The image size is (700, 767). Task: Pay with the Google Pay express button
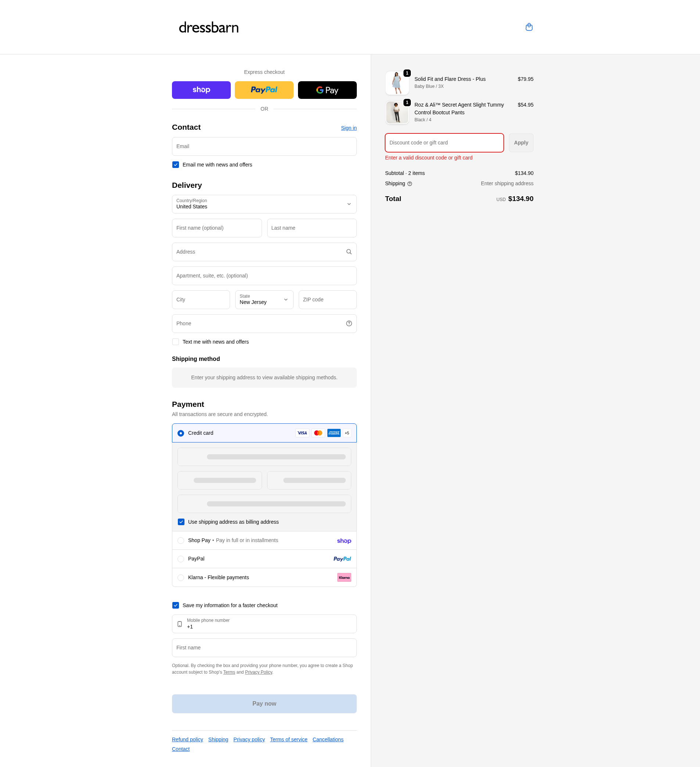pos(327,90)
